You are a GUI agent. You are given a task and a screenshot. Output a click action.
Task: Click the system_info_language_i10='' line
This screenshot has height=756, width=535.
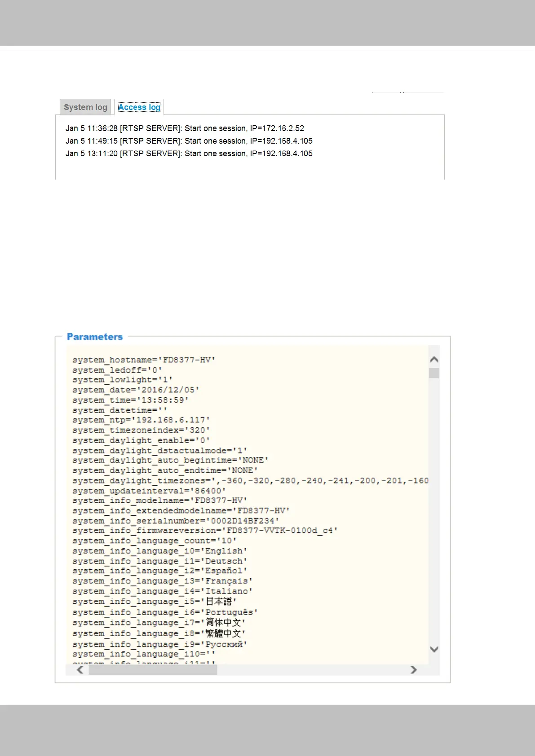coord(144,654)
